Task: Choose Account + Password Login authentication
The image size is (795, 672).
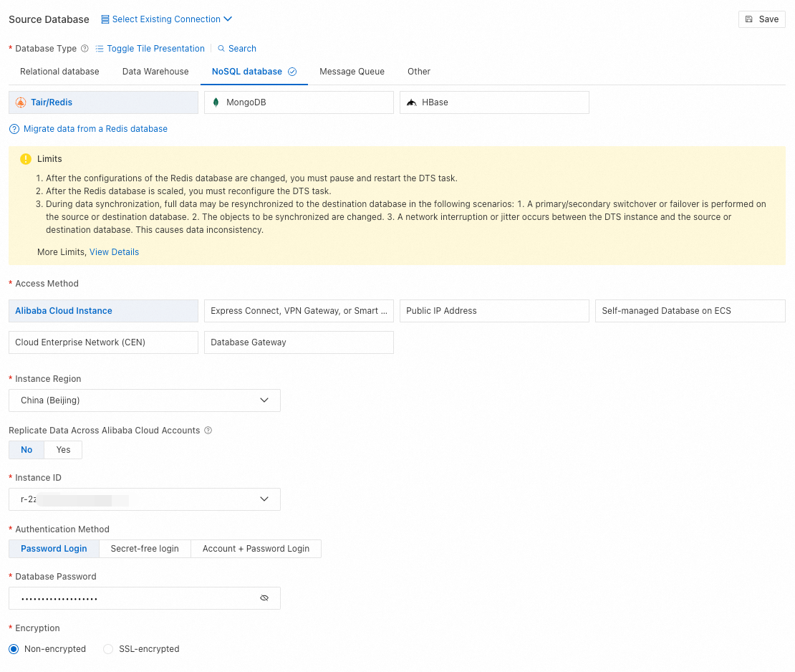Action: pyautogui.click(x=256, y=549)
